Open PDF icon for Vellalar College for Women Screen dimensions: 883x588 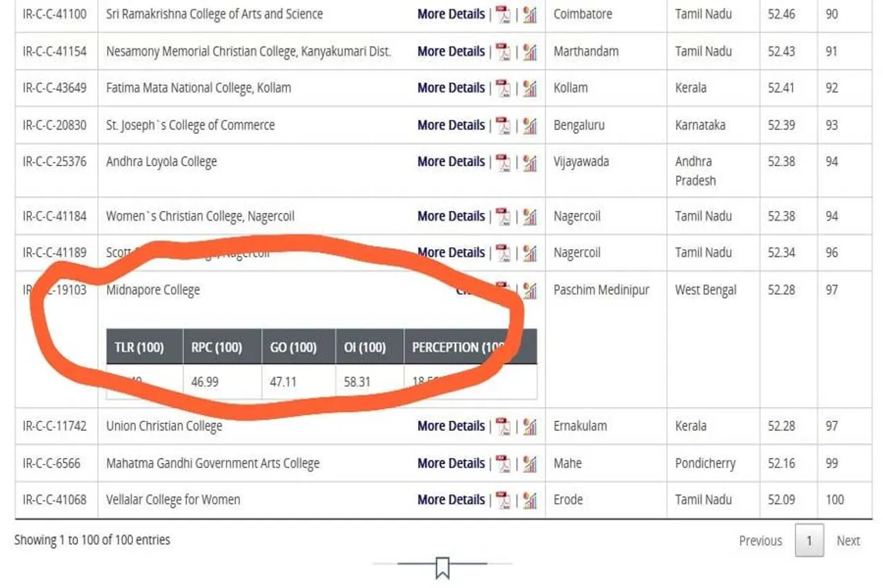tap(504, 500)
